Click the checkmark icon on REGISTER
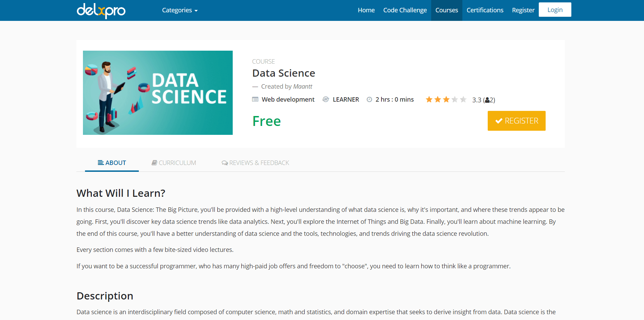 [499, 121]
